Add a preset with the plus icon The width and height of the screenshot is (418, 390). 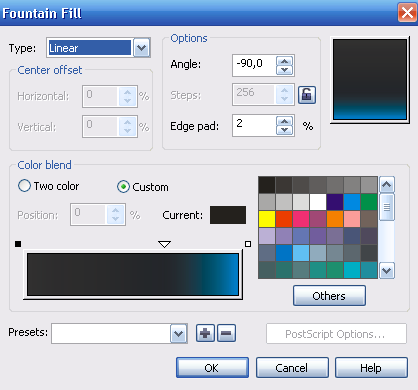205,333
